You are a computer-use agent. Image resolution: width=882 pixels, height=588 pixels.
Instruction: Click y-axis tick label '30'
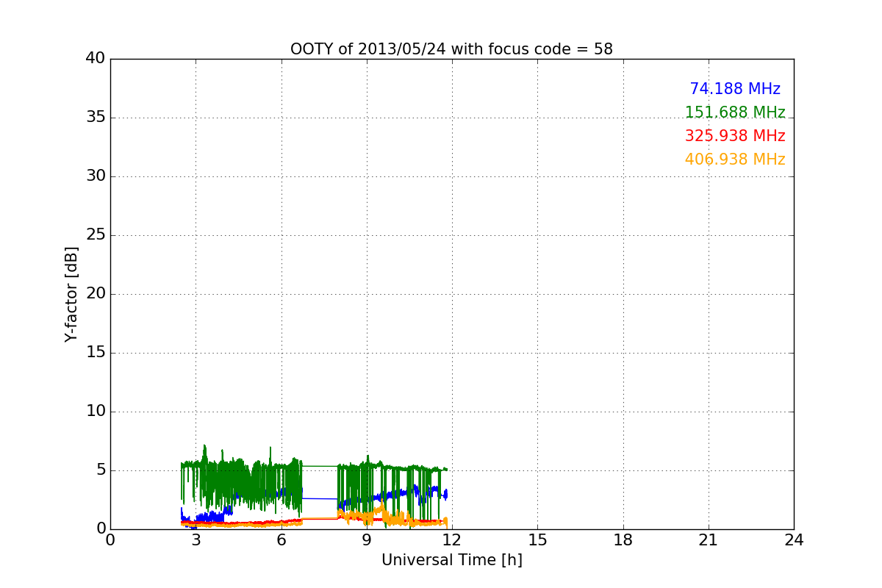pyautogui.click(x=96, y=176)
